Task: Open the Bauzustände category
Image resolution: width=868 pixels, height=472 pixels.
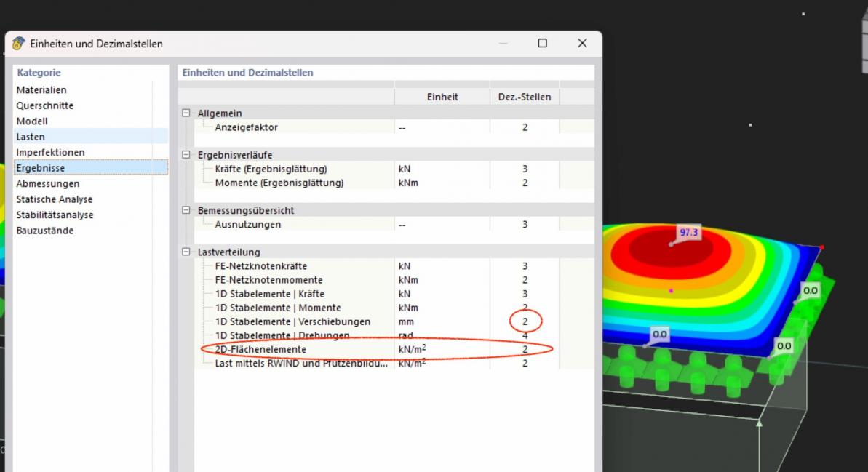Action: 45,231
